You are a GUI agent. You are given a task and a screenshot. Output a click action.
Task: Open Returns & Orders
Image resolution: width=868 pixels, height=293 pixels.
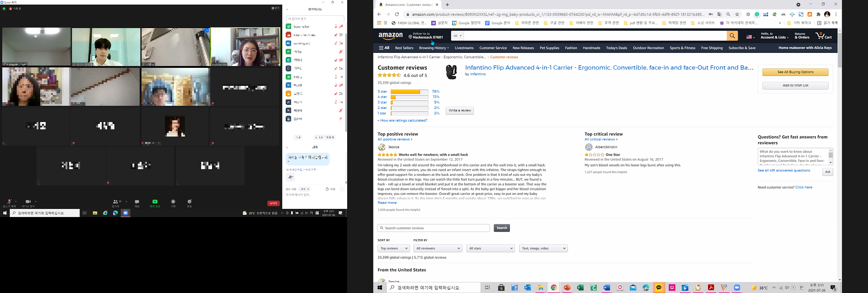pos(802,35)
